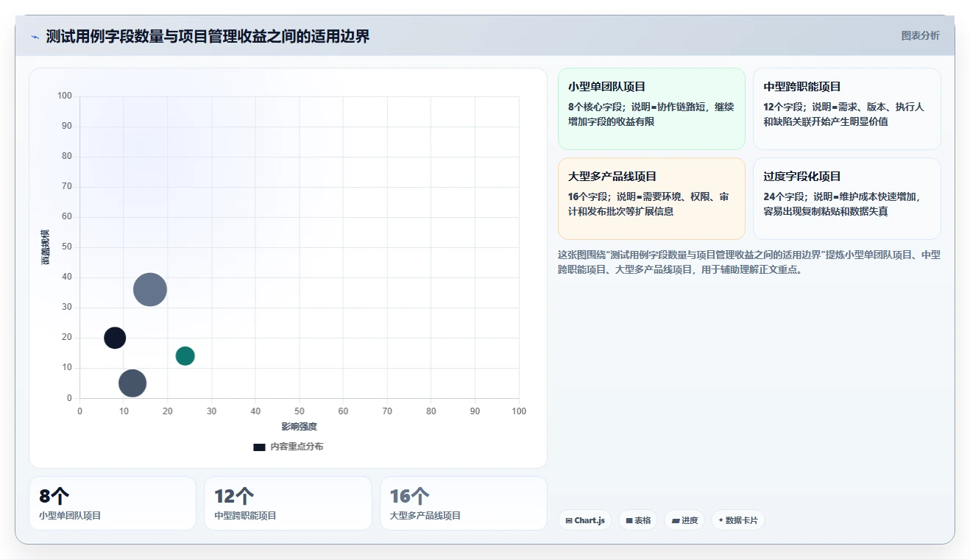Click the 100 tick on the y-axis
Screen dimensions: 970x560
point(64,96)
